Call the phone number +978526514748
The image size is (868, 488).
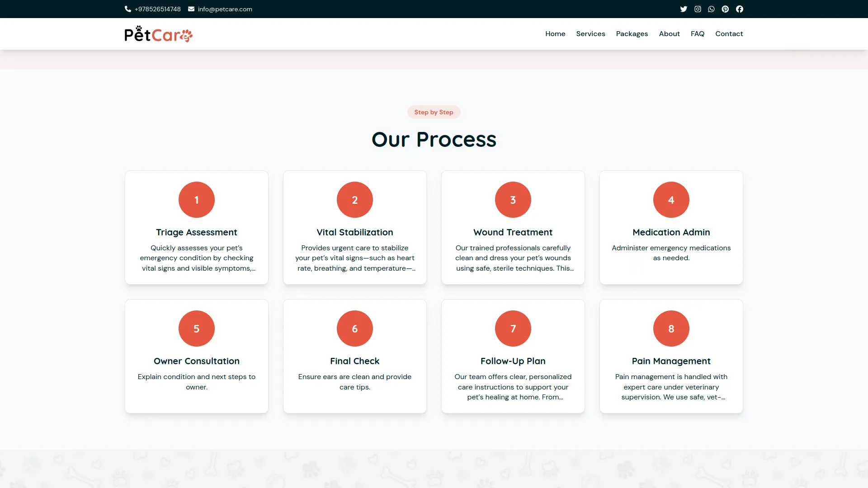point(157,9)
